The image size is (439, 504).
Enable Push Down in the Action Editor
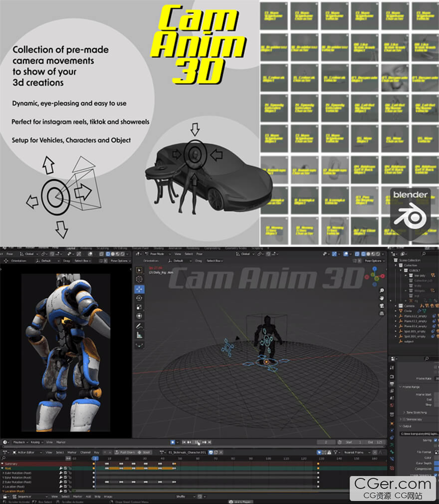point(125,452)
